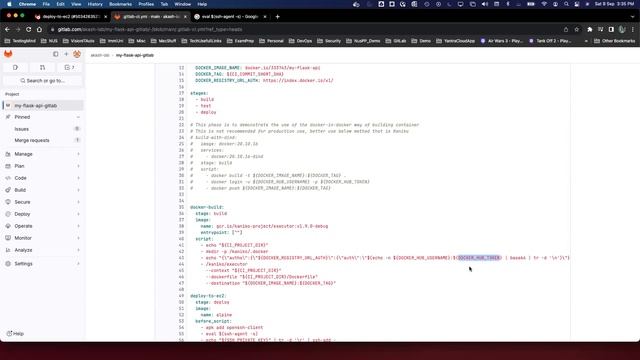
Task: Open Issues in the sidebar
Action: 43,129
